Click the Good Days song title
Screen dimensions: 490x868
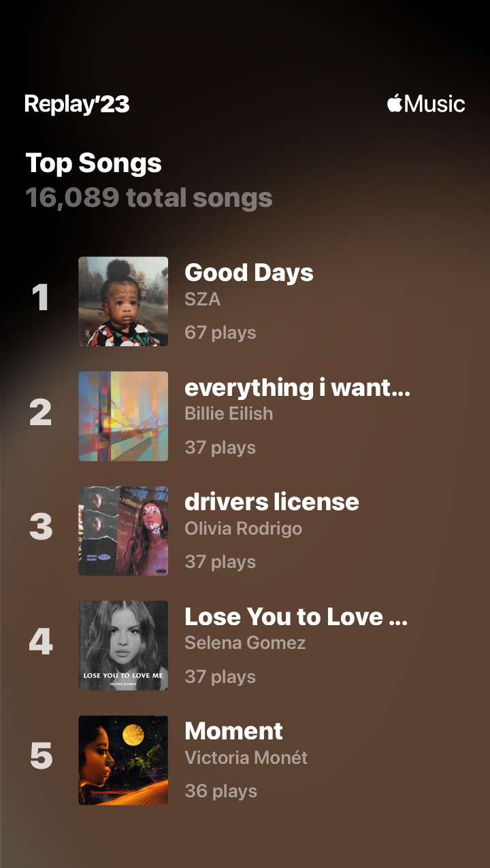tap(249, 272)
